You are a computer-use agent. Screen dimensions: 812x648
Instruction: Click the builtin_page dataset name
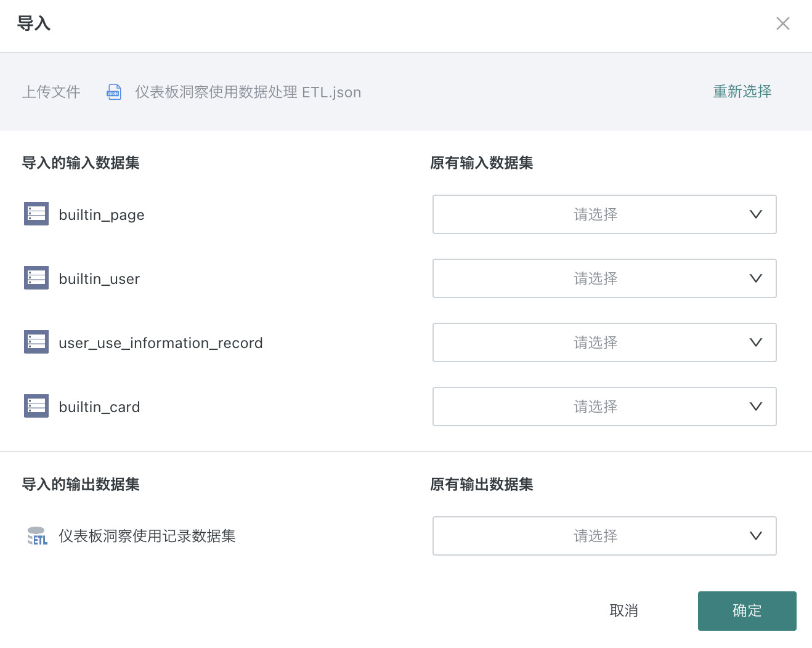pyautogui.click(x=102, y=215)
